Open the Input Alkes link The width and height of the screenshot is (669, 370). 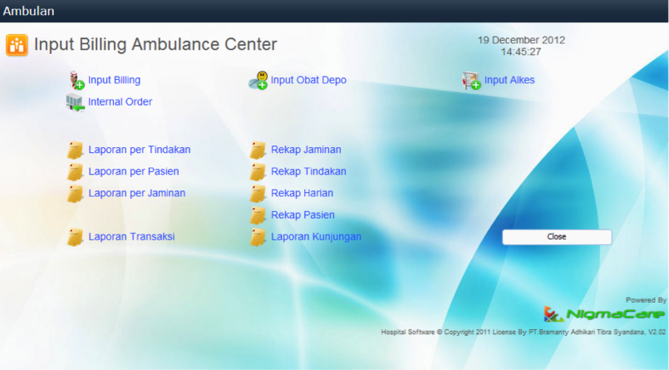pyautogui.click(x=509, y=80)
